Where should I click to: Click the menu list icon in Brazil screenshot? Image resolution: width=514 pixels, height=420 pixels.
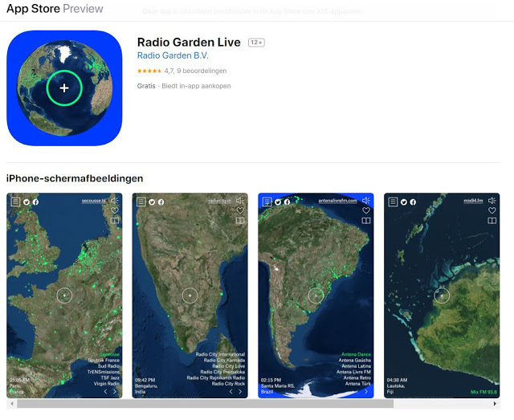(267, 202)
